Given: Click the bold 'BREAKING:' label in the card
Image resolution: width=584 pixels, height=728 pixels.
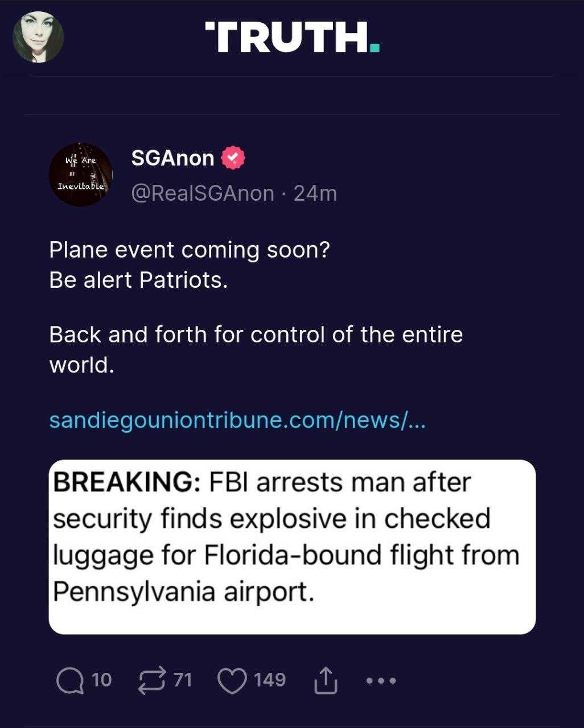Looking at the screenshot, I should click(x=126, y=482).
